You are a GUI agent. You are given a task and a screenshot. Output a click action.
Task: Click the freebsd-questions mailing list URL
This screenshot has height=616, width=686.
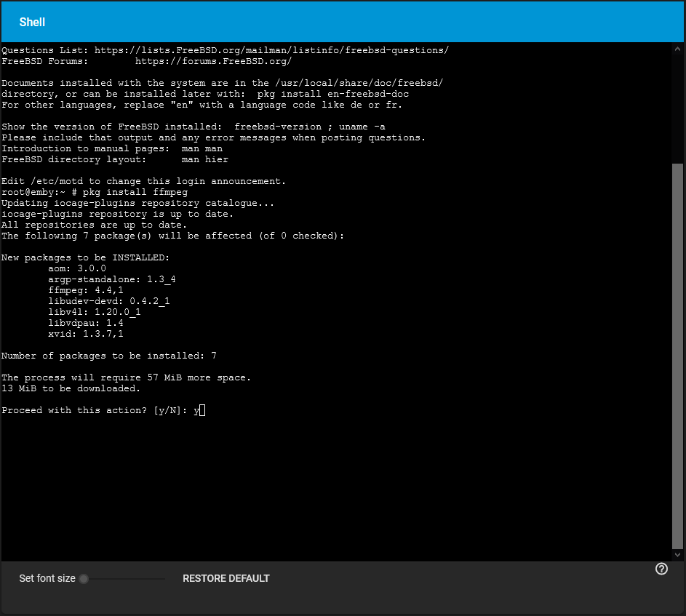(271, 50)
